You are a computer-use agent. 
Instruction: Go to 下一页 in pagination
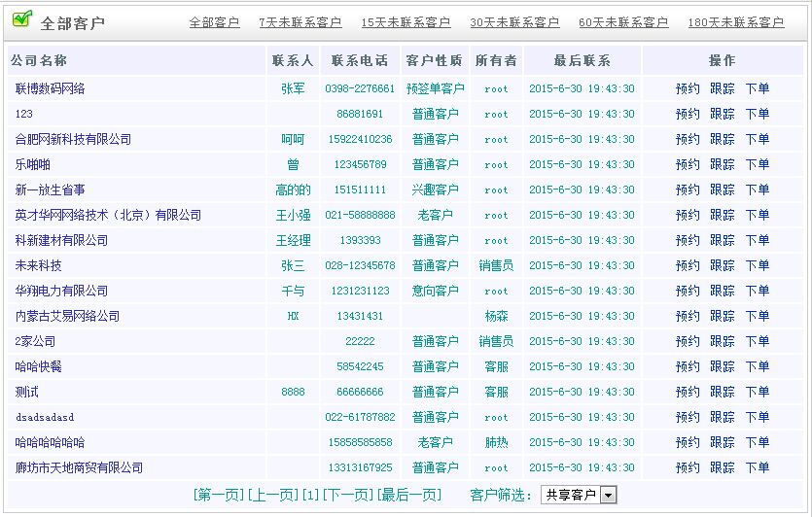tap(348, 495)
